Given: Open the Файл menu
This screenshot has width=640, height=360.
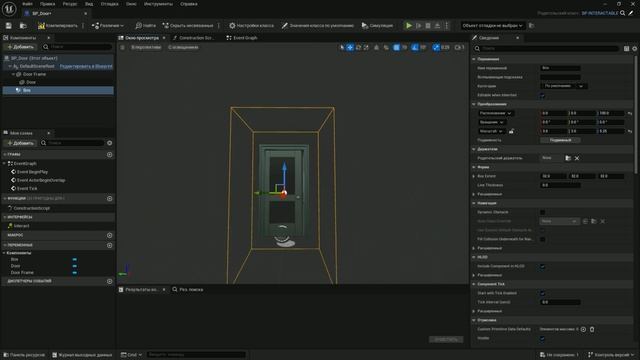Looking at the screenshot, I should click(27, 4).
